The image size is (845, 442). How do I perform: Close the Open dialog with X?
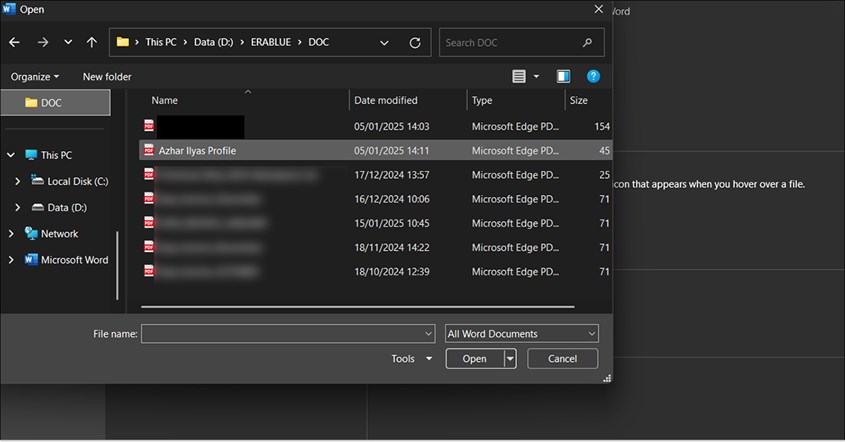(598, 9)
